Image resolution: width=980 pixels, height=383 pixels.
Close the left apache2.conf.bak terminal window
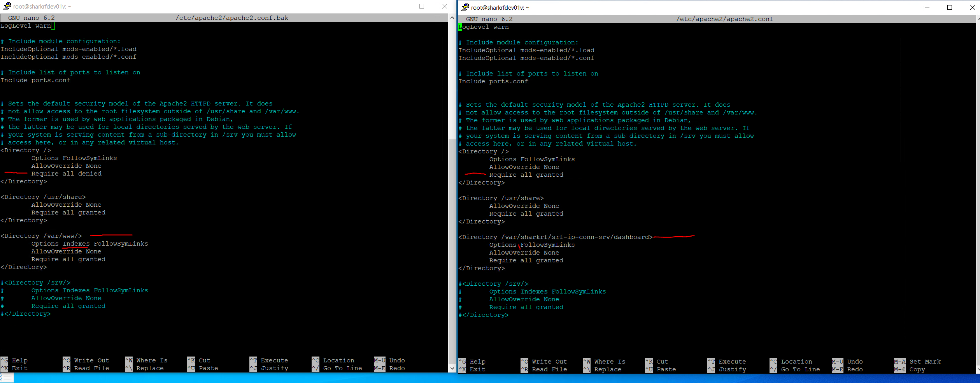(x=445, y=6)
